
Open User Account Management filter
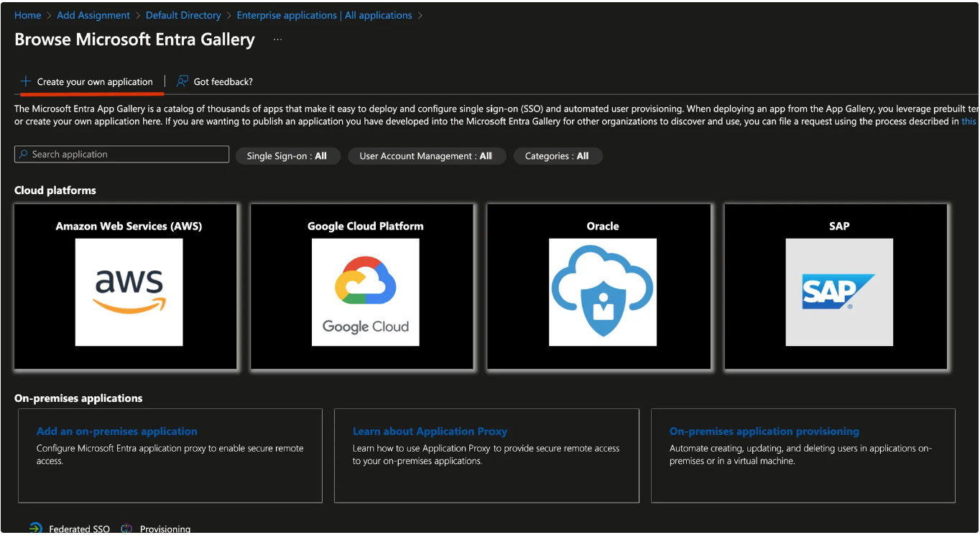click(x=426, y=156)
